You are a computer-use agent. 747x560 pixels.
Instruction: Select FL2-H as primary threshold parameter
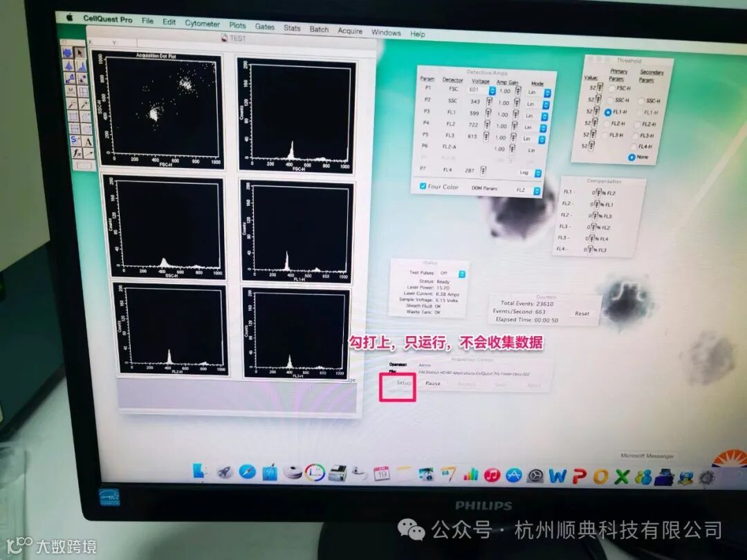coord(606,124)
